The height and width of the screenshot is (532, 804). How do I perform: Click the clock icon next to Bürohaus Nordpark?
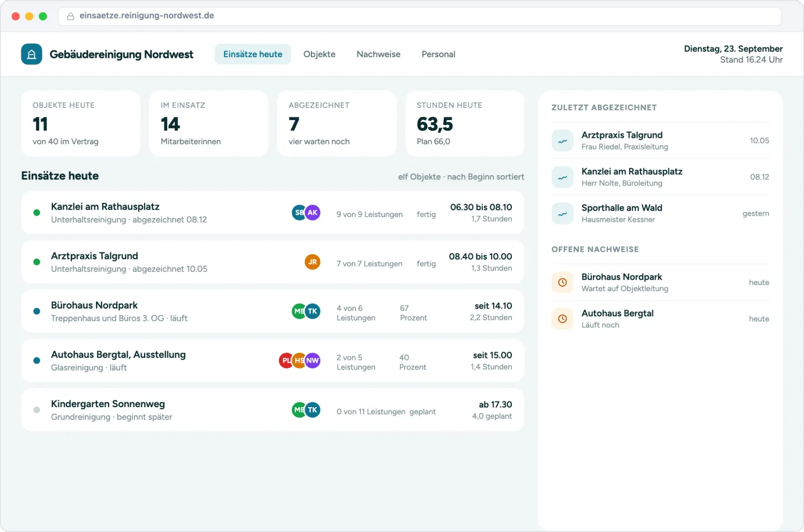[x=562, y=282]
